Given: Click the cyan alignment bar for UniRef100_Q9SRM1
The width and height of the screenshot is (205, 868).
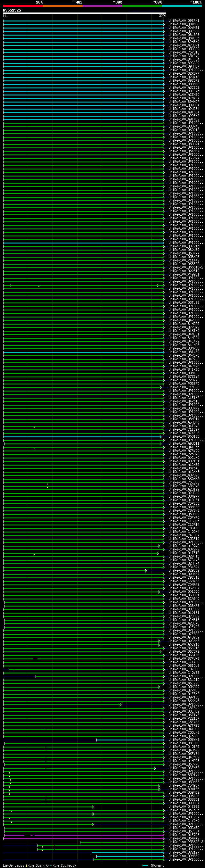Looking at the screenshot, I should point(84,21).
